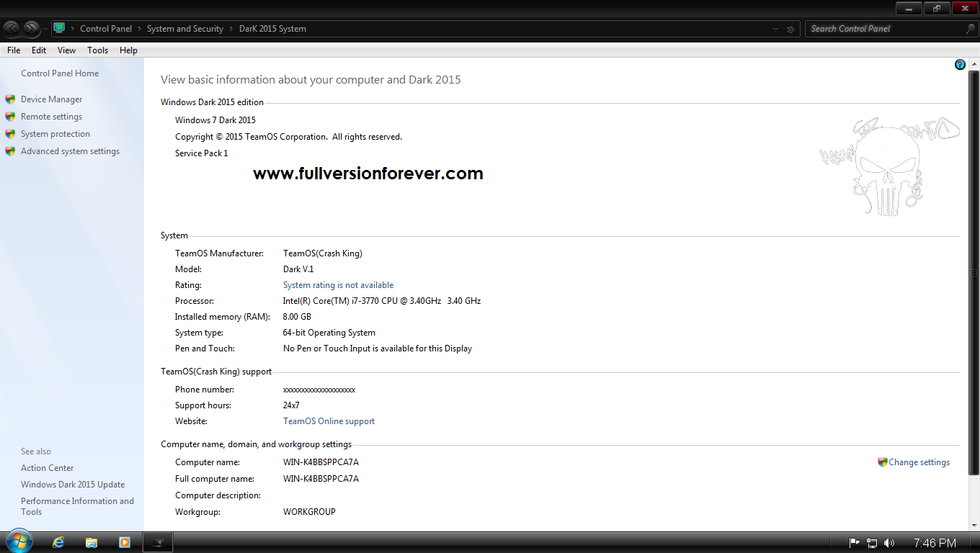Click the clock showing 7:46 PM

click(x=935, y=543)
